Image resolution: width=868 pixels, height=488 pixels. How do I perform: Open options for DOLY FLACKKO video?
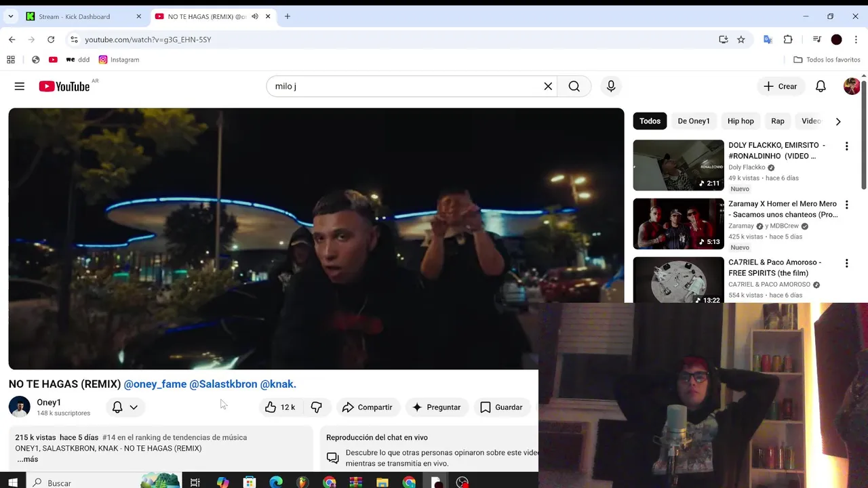click(x=846, y=146)
